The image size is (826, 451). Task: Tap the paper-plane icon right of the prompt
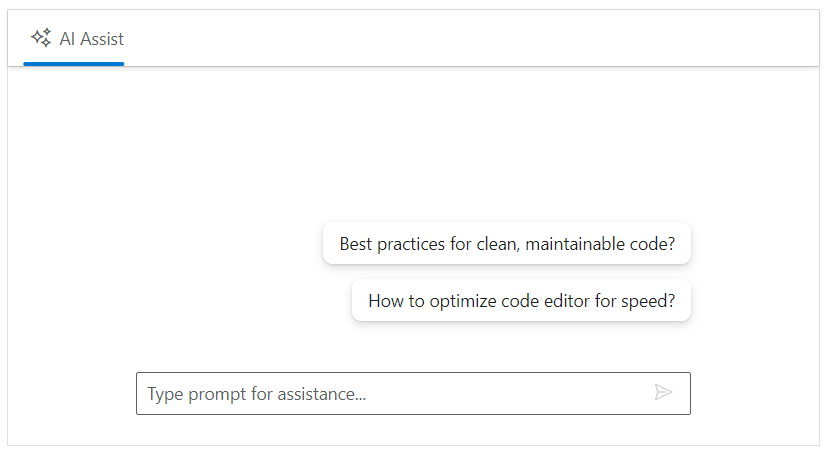click(x=663, y=392)
